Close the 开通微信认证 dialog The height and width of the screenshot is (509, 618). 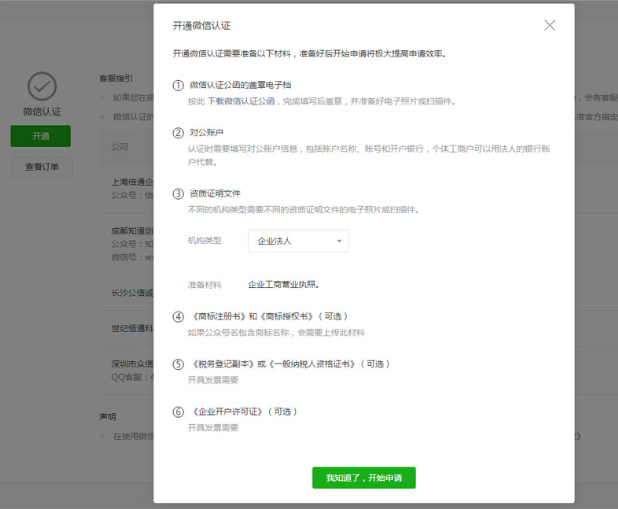click(x=549, y=25)
